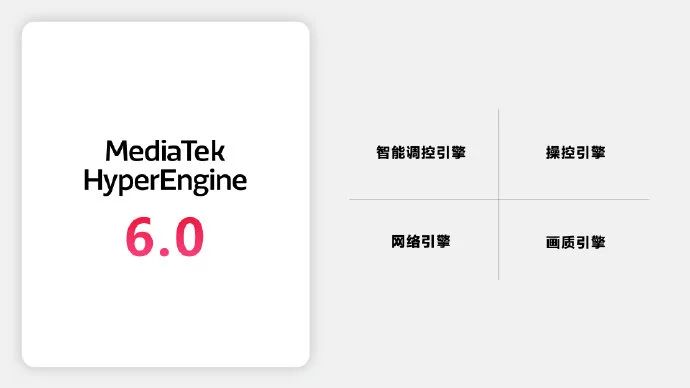Open the 操控引擎 section
690x388 pixels.
click(x=576, y=153)
